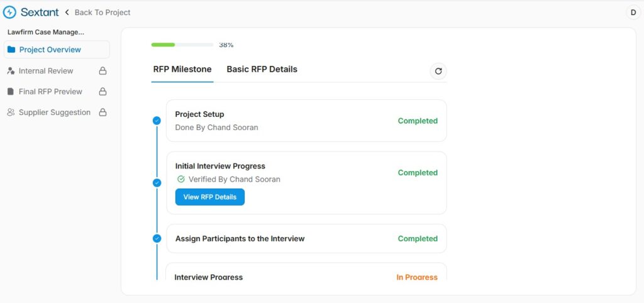This screenshot has width=644, height=303.
Task: Switch to the RFP Milestone tab
Action: (182, 69)
